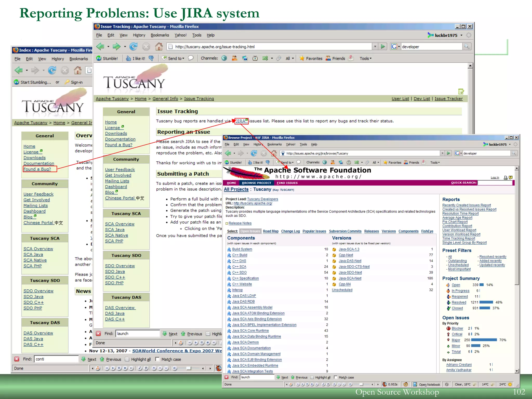Image resolution: width=532 pixels, height=399 pixels.
Task: Click 'I like it!' thumbs up in Issue Tracking window
Action: (x=136, y=58)
